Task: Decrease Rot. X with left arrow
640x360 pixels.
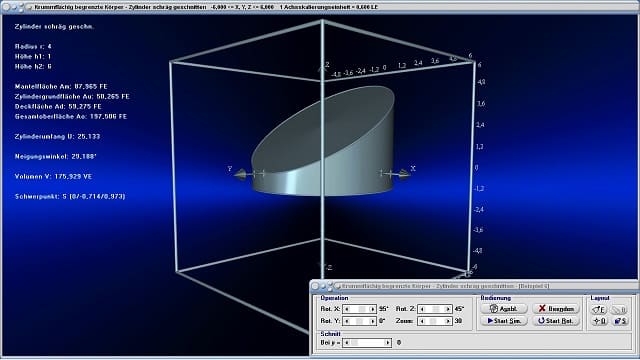Action: pyautogui.click(x=347, y=309)
